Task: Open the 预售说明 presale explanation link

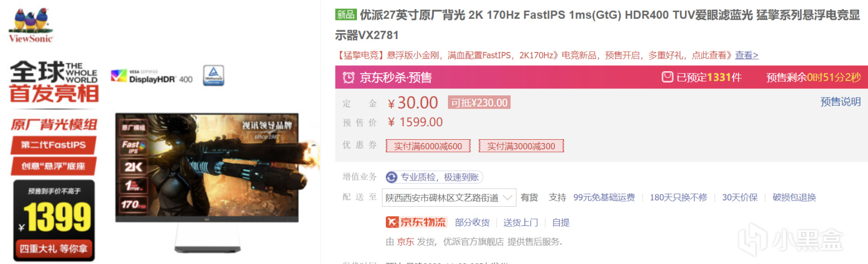Action: 841,102
